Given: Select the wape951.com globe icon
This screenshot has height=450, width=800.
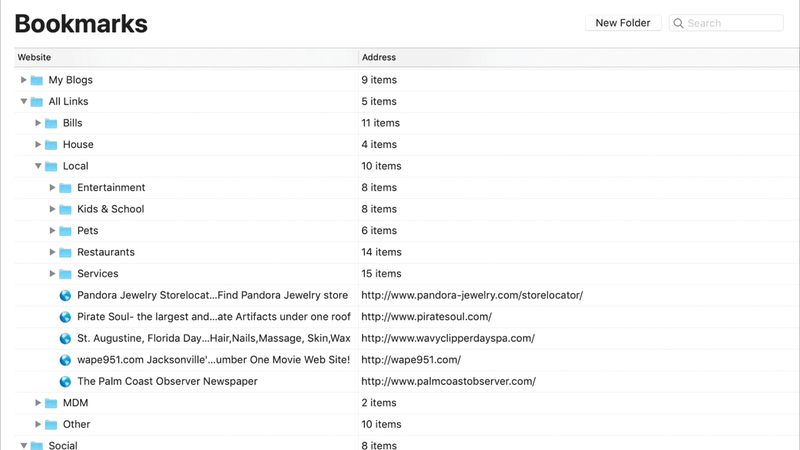Looking at the screenshot, I should [65, 360].
